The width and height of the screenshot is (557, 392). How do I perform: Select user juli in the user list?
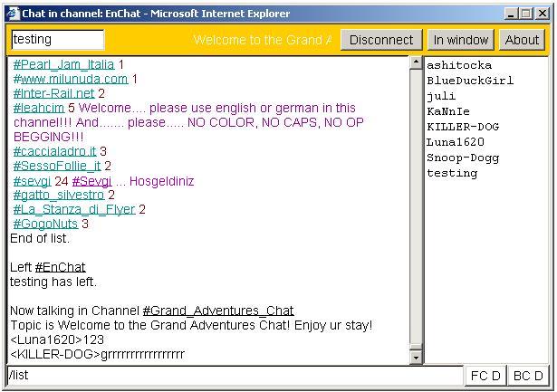(441, 96)
